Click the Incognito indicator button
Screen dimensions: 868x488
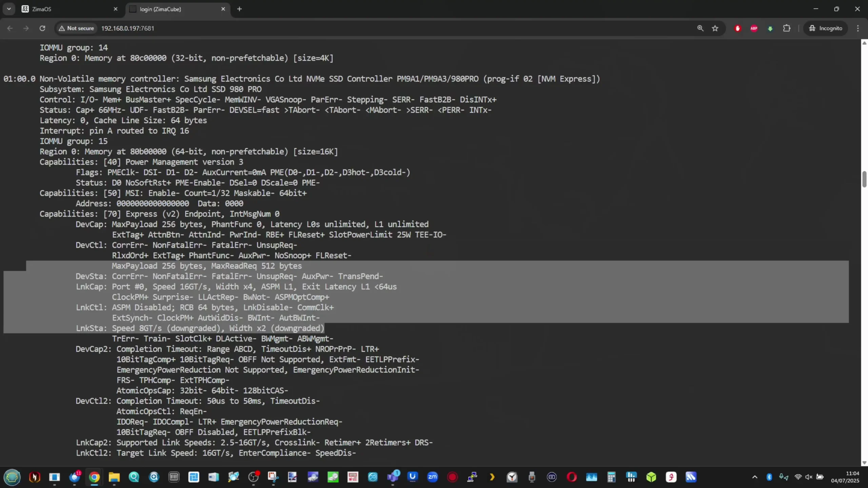point(825,28)
